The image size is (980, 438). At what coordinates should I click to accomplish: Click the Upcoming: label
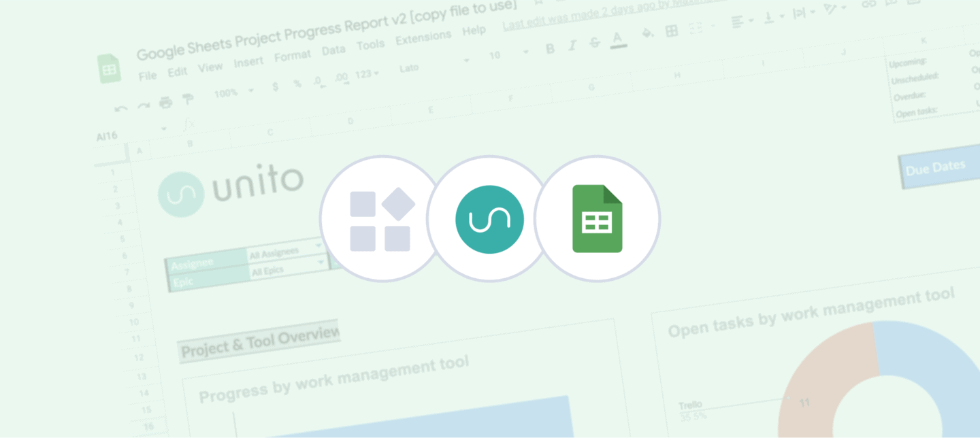click(x=909, y=63)
